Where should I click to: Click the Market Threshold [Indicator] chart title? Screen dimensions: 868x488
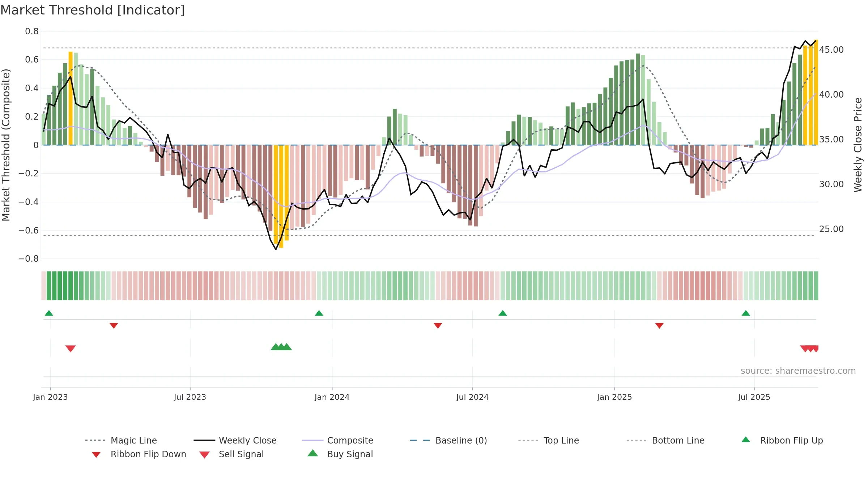pos(93,10)
